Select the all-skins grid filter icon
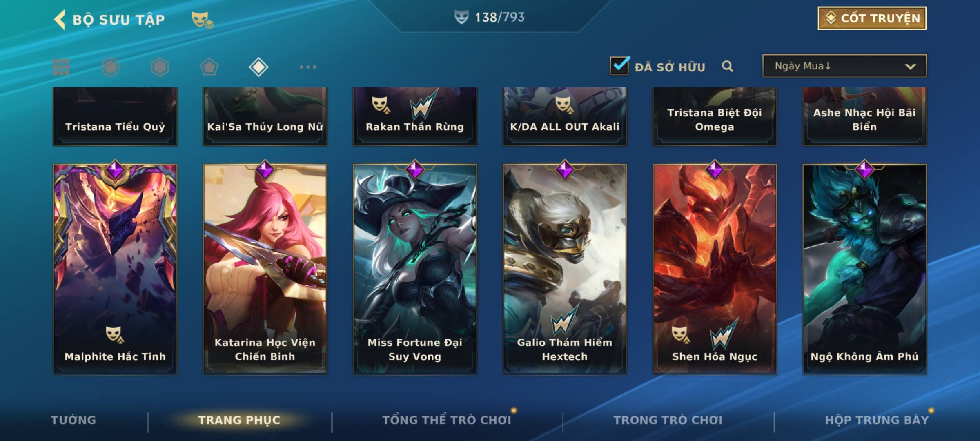The width and height of the screenshot is (980, 441). point(61,67)
